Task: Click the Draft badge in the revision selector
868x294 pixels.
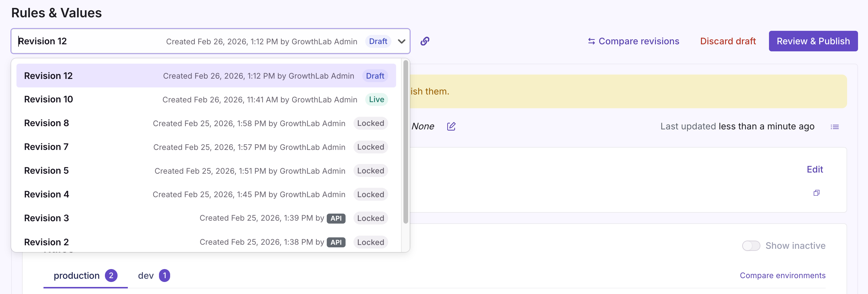Action: [x=378, y=41]
